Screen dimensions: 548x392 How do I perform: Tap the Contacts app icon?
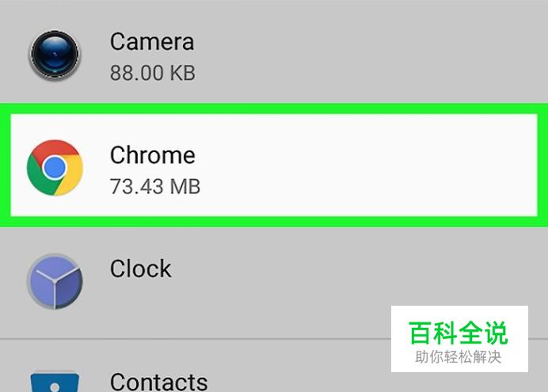pyautogui.click(x=55, y=382)
